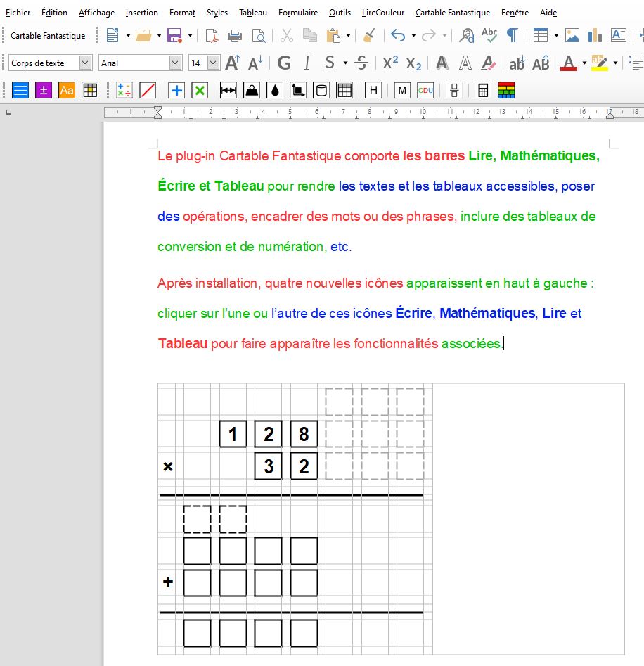644x666 pixels.
Task: Apply yellow highlighting color
Action: click(600, 63)
